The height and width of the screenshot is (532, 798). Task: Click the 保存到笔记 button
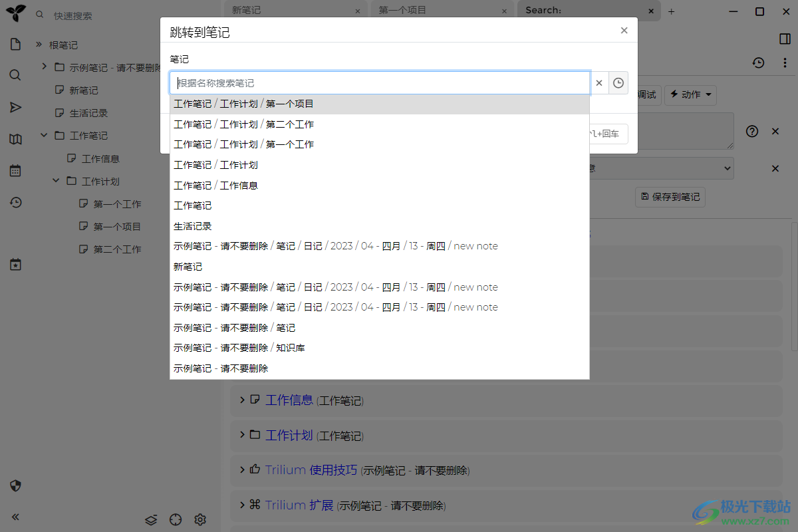point(670,197)
